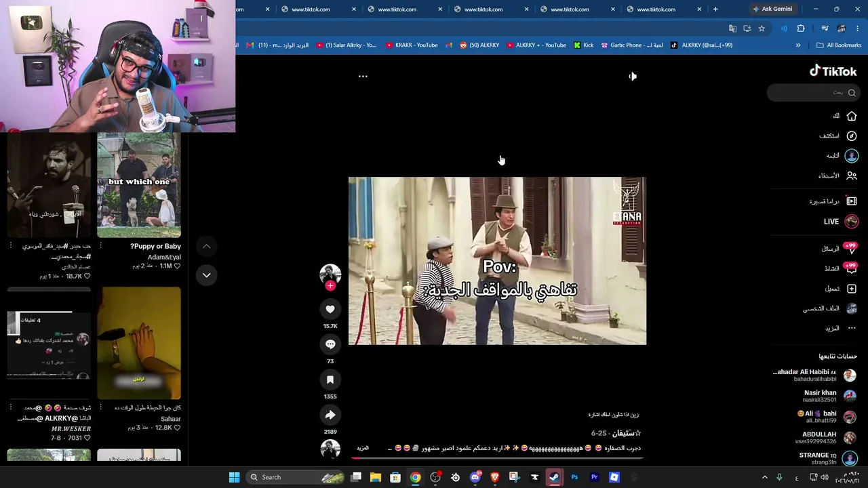Mute the video with the speaker icon
This screenshot has height=488, width=868.
[632, 76]
